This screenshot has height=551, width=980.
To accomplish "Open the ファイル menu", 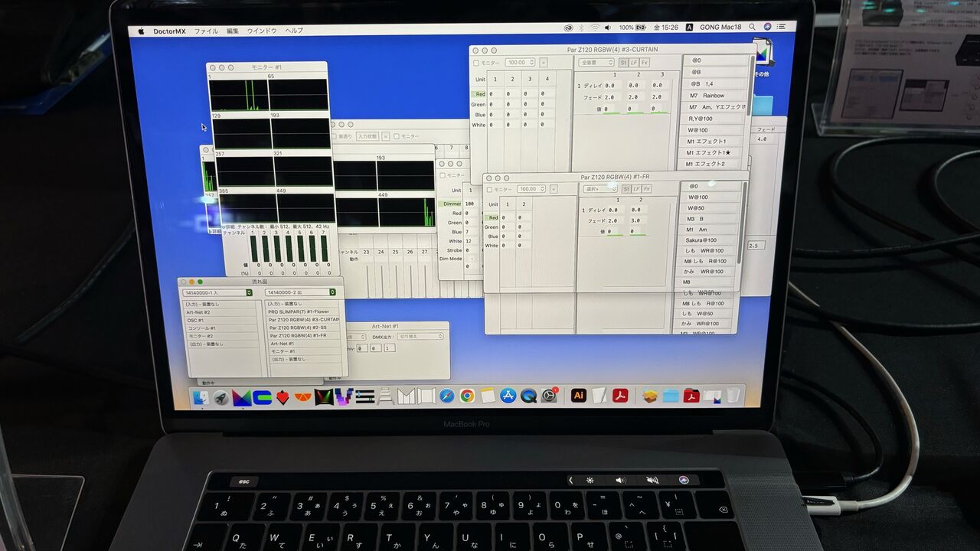I will (206, 31).
